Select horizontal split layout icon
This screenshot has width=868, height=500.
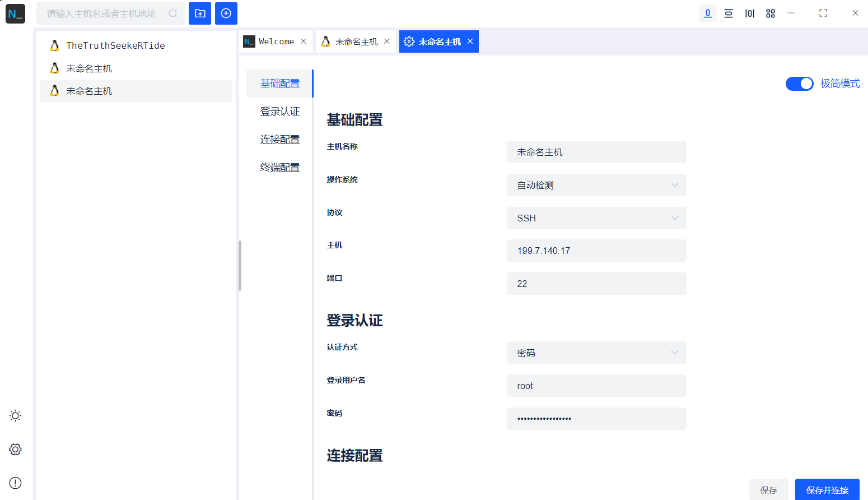click(729, 13)
